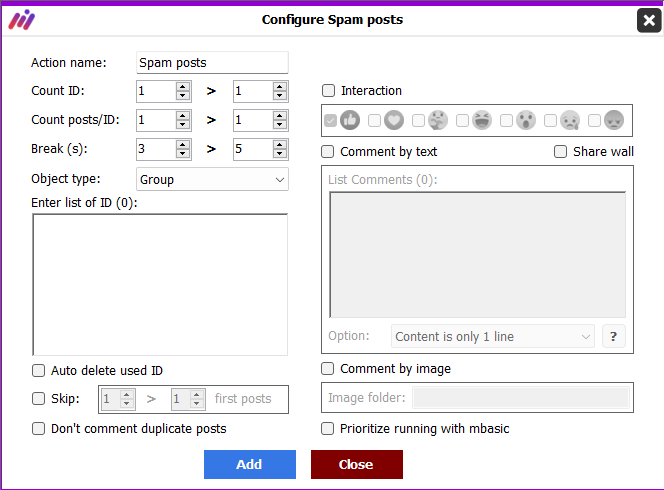Enable the Interaction checkbox

click(328, 91)
